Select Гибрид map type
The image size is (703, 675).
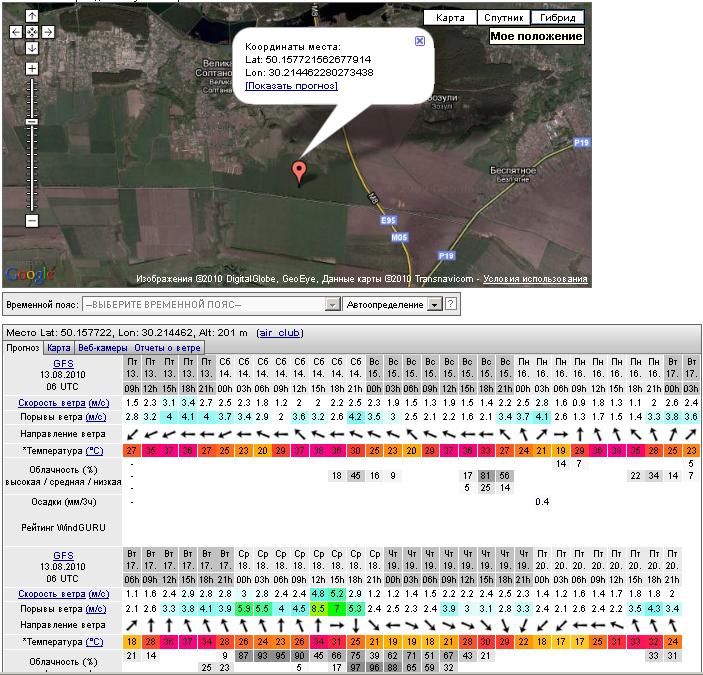(557, 18)
